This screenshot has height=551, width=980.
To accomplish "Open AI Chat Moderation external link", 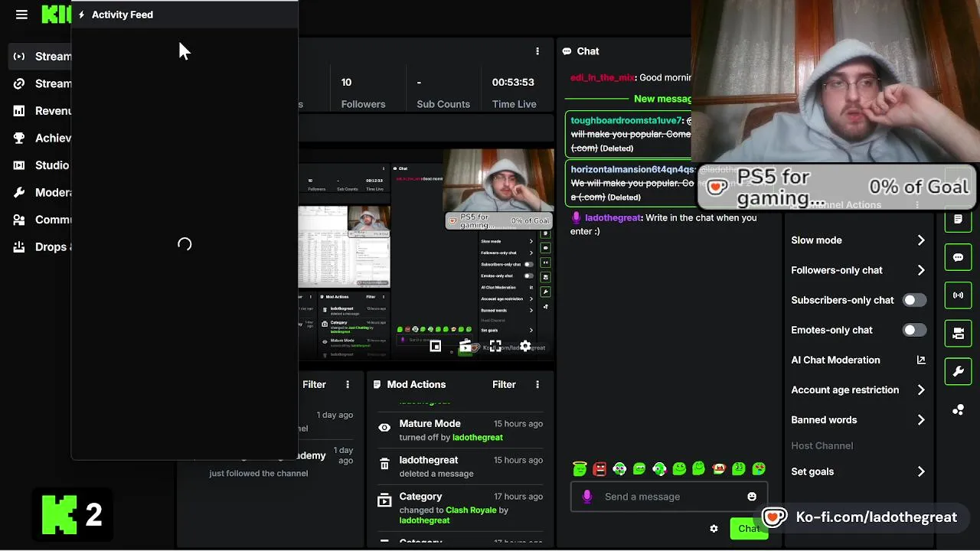I will 921,360.
